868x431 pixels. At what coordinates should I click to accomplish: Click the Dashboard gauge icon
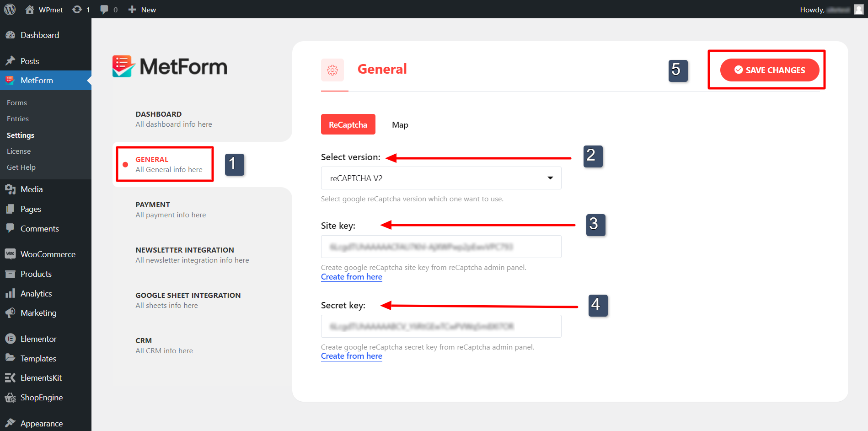tap(10, 35)
